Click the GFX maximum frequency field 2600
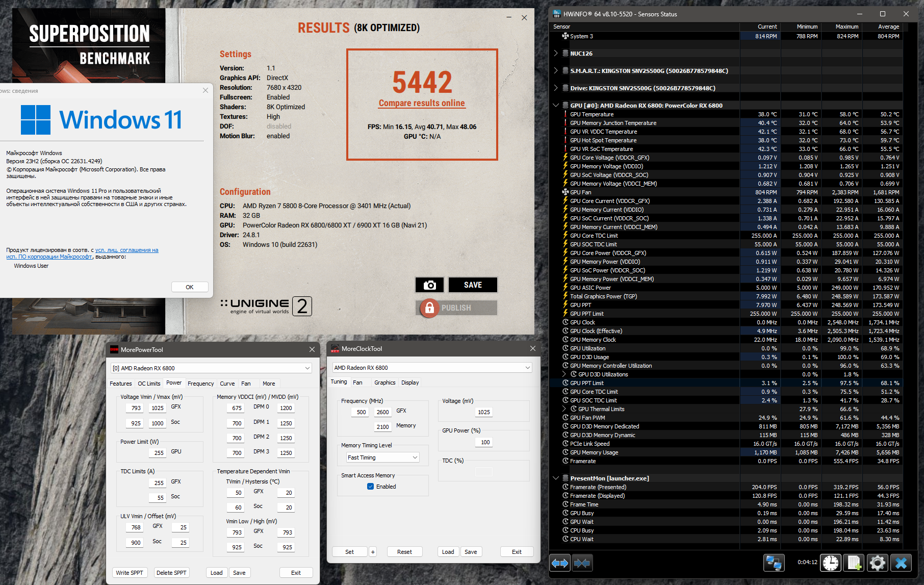Image resolution: width=924 pixels, height=585 pixels. click(383, 412)
